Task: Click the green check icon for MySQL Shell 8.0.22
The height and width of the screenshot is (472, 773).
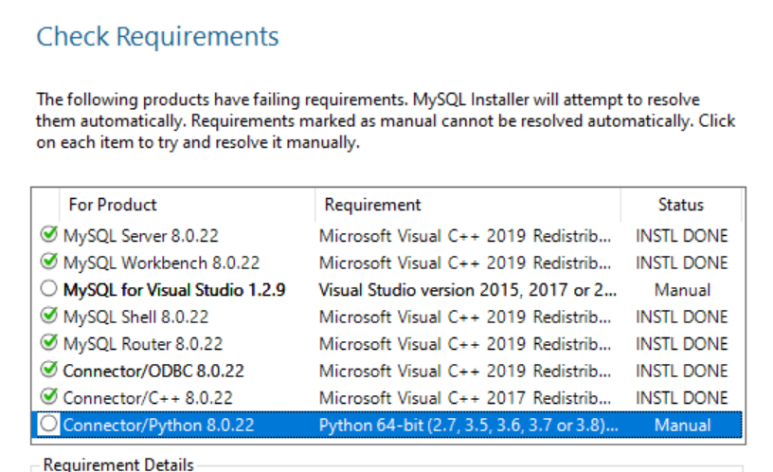Action: click(49, 315)
